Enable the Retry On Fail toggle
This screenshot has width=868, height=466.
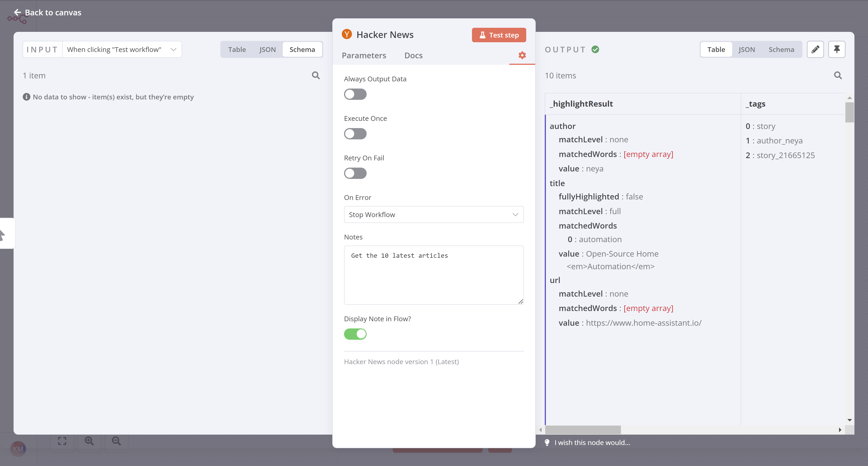(x=355, y=173)
